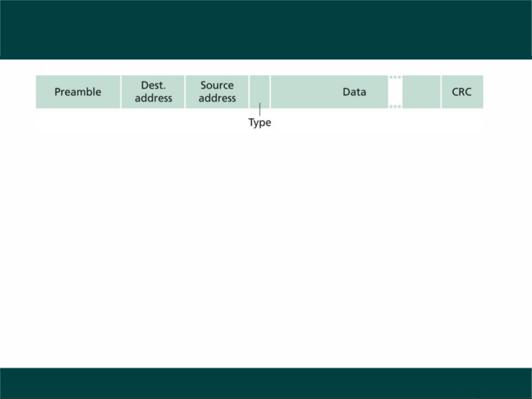Click the top three-dot ellipsis after Data
Viewport: 532px width, 399px height.
(x=395, y=78)
